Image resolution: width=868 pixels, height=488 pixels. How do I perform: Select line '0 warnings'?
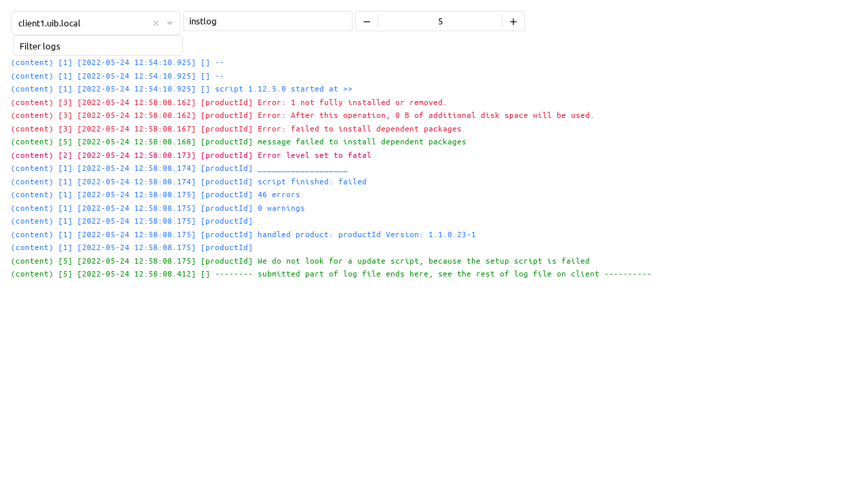click(x=158, y=208)
